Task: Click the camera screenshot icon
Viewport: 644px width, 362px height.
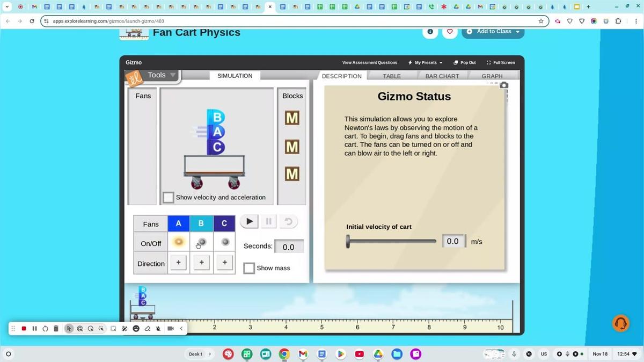Action: (503, 85)
